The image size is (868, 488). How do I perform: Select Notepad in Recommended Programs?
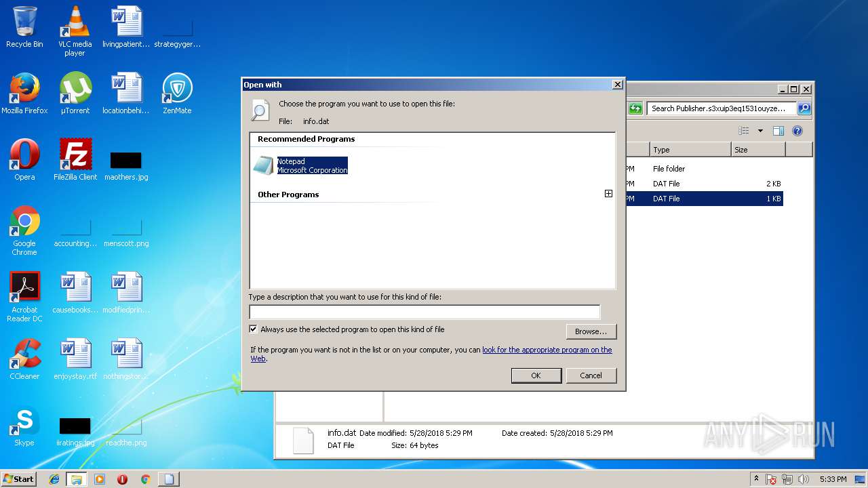[x=300, y=165]
